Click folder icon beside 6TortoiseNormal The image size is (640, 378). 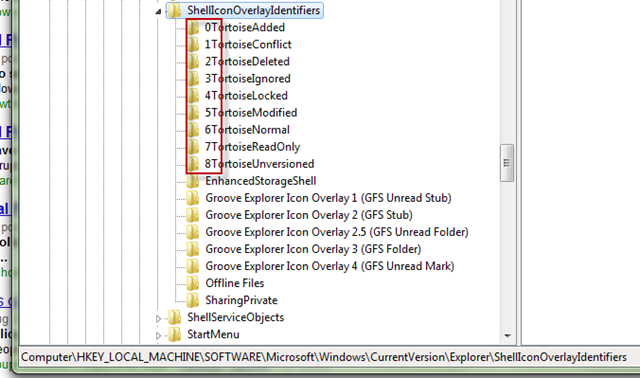pos(193,130)
